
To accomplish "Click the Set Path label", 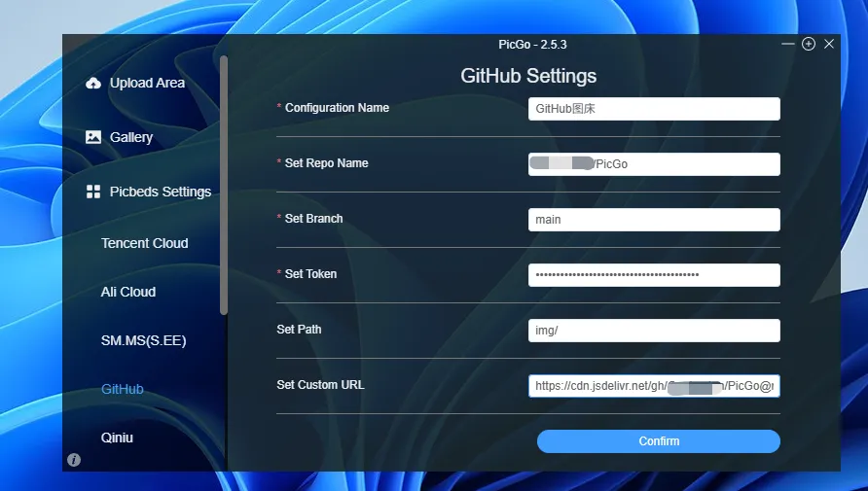I will pyautogui.click(x=299, y=329).
